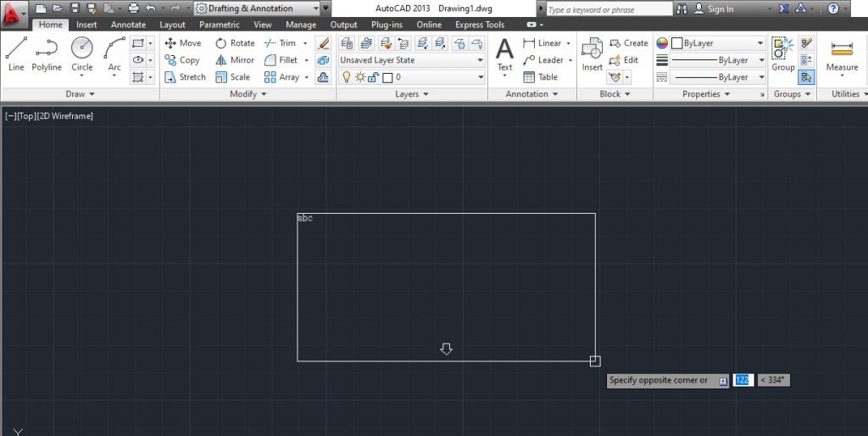This screenshot has height=436, width=868.
Task: Insert a Table
Action: 540,77
